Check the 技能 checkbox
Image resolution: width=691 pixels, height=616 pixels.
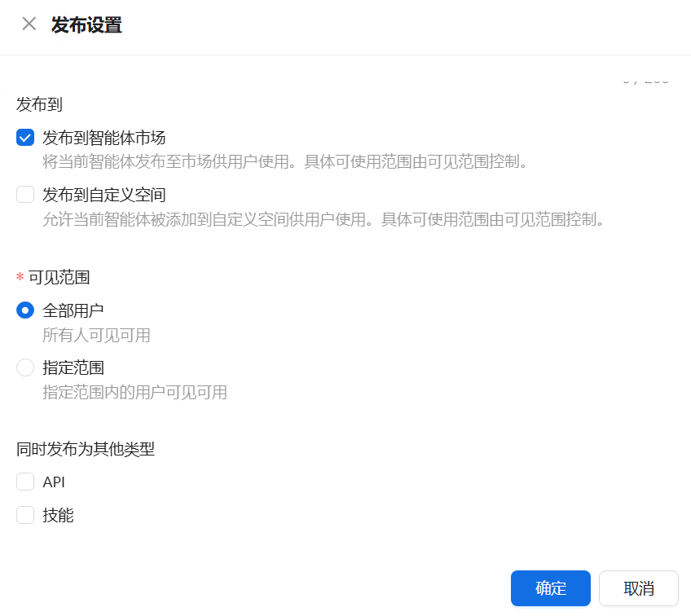25,515
